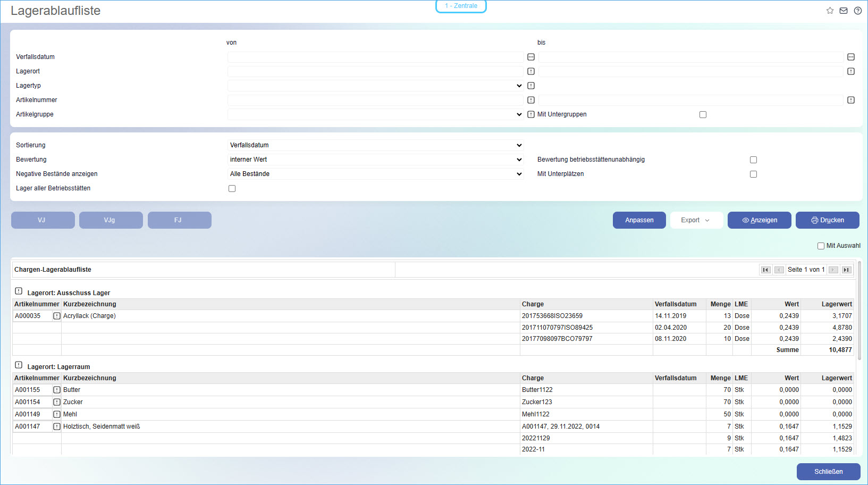The width and height of the screenshot is (868, 485).
Task: Check the Mit Auswahl option
Action: [821, 246]
